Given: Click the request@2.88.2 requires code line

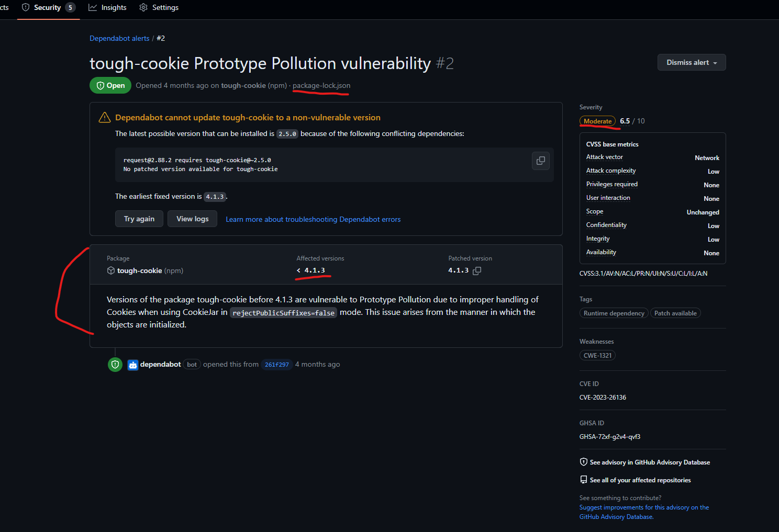Looking at the screenshot, I should point(197,160).
